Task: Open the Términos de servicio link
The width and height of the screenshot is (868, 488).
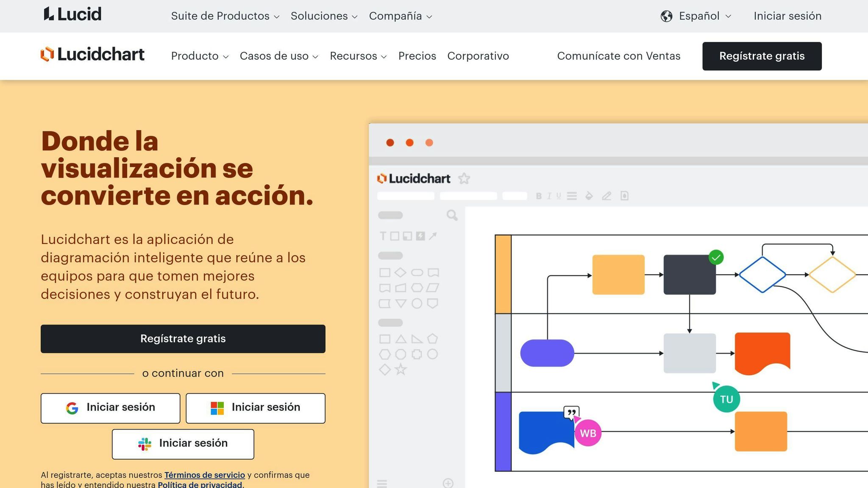Action: click(205, 475)
